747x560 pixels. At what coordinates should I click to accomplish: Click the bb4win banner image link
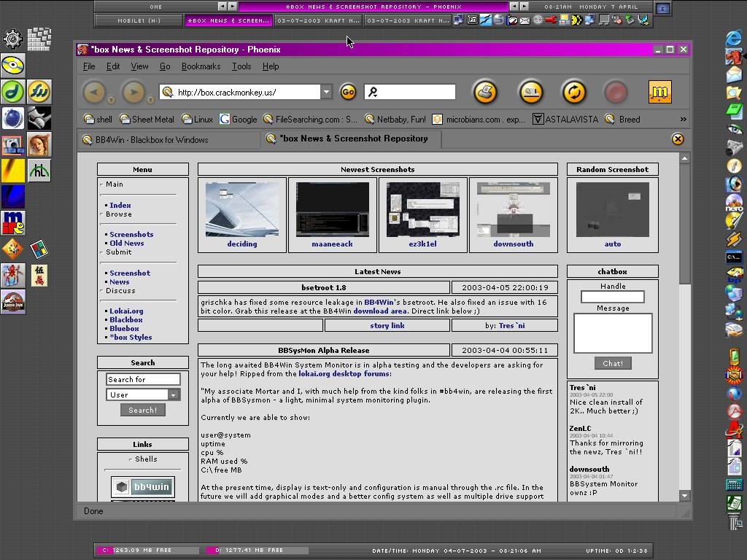[x=143, y=486]
